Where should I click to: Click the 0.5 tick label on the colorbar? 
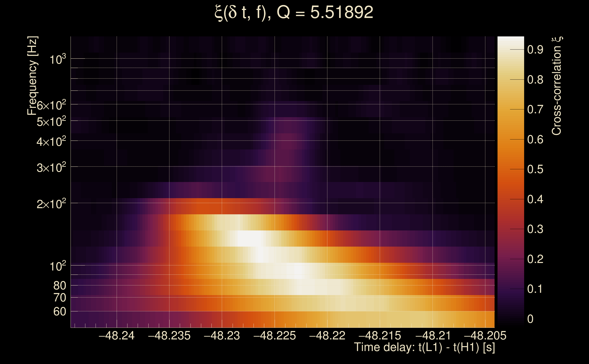point(535,169)
